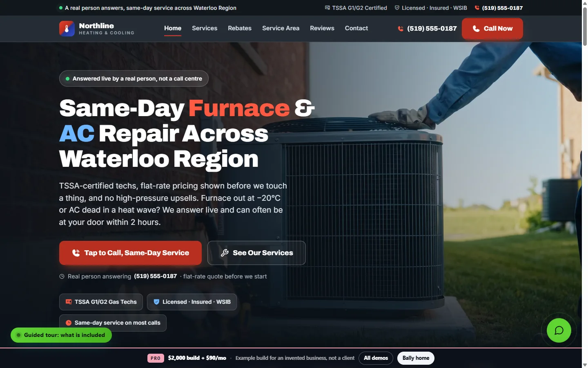Image resolution: width=588 pixels, height=368 pixels.
Task: Click the See Our Services button
Action: [256, 253]
